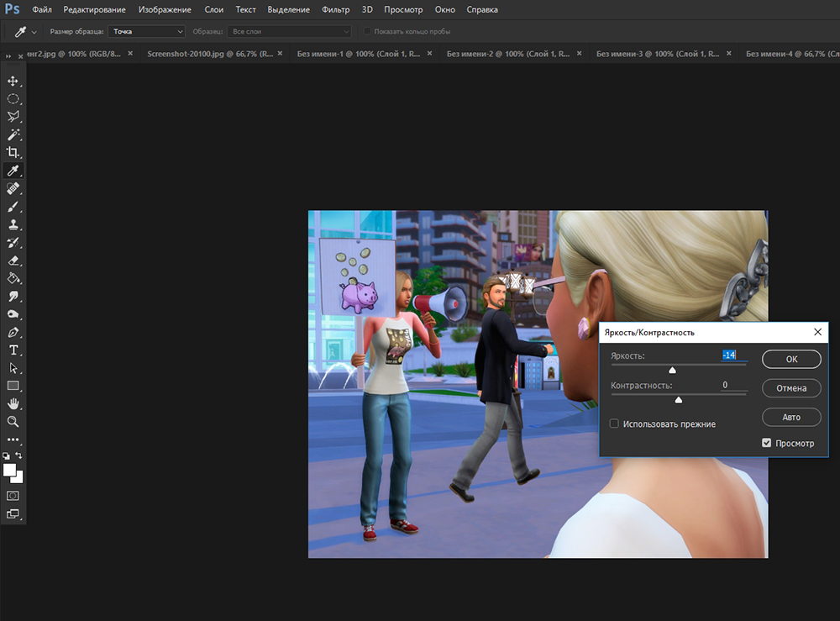840x621 pixels.
Task: Select the Magic Wand tool
Action: 13,134
